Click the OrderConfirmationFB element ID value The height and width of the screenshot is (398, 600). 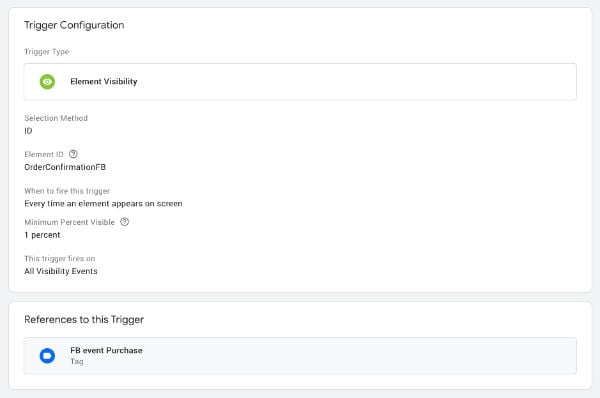[x=65, y=167]
